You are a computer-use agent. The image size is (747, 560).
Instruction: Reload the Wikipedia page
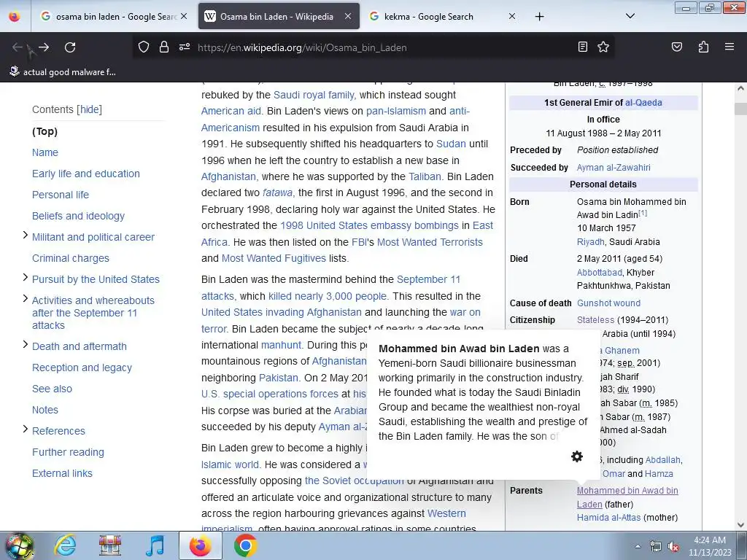(x=70, y=47)
